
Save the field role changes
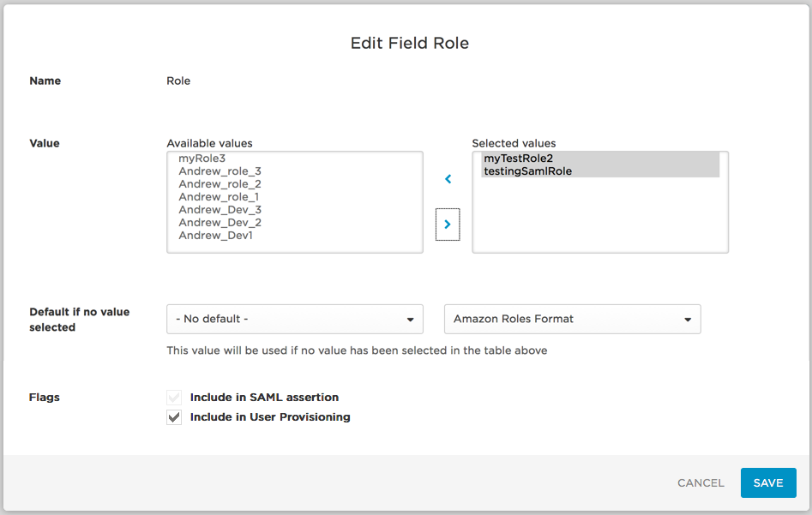768,483
